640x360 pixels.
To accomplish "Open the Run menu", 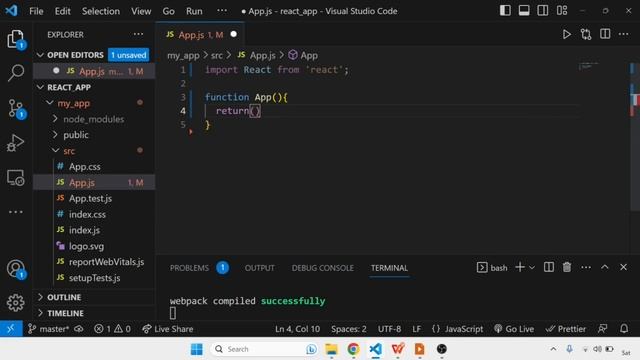I will [194, 11].
